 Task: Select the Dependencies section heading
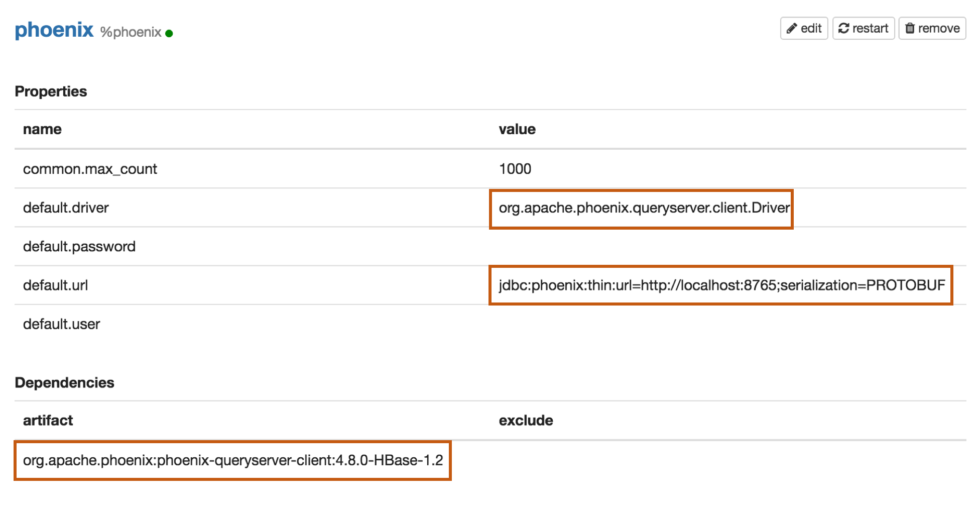point(64,382)
